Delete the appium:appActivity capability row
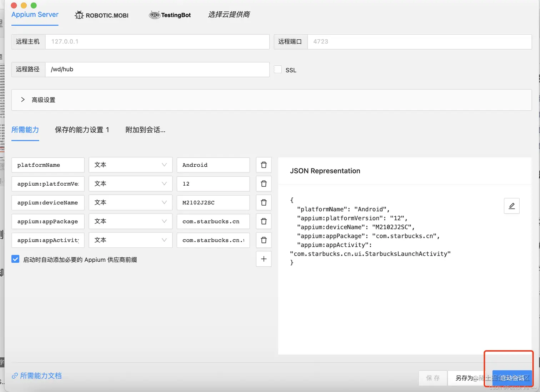This screenshot has width=540, height=392. pyautogui.click(x=264, y=240)
